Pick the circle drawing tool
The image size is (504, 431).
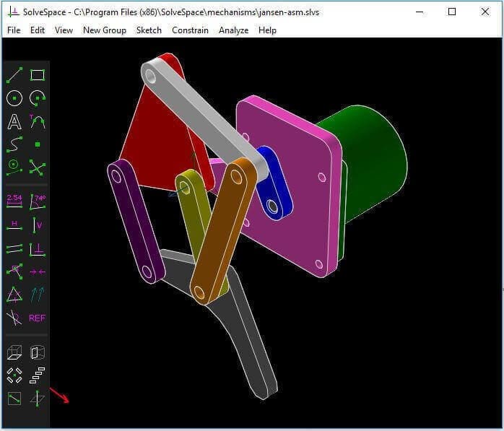coord(14,98)
